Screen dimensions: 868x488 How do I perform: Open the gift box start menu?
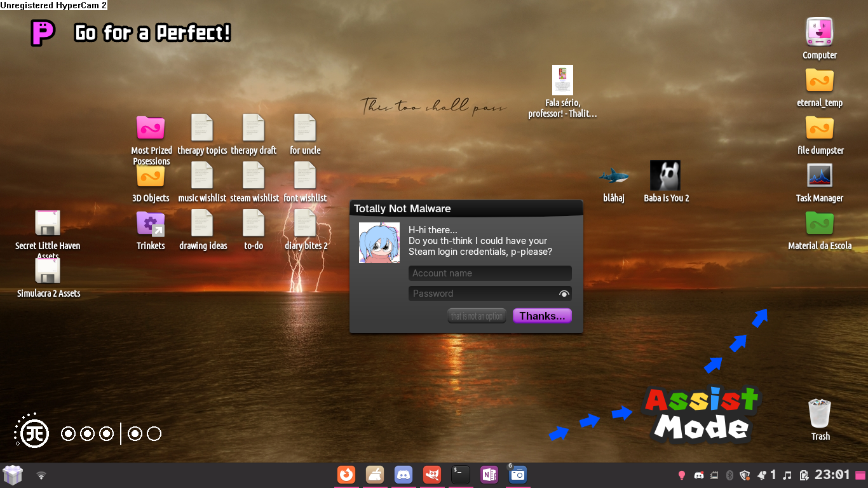[13, 475]
